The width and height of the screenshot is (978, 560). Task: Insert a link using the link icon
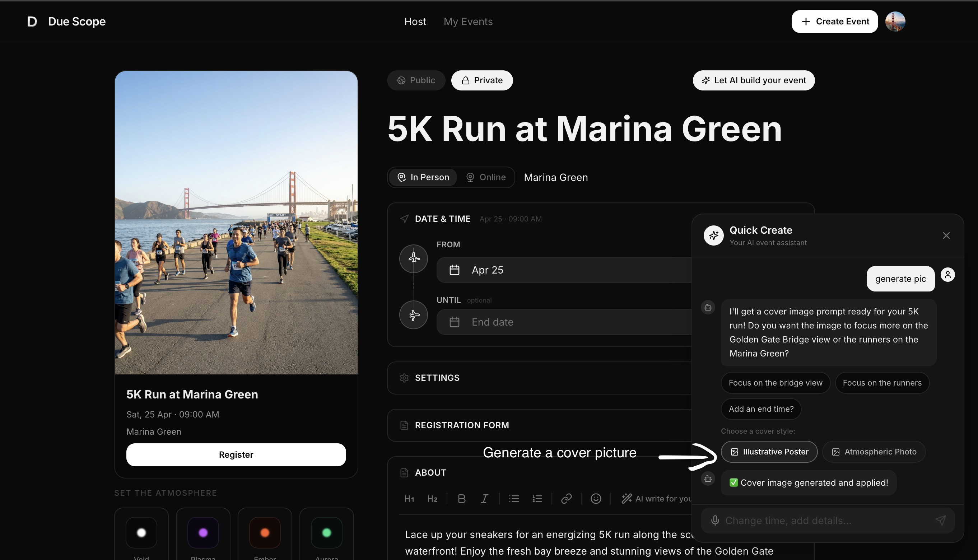tap(566, 499)
